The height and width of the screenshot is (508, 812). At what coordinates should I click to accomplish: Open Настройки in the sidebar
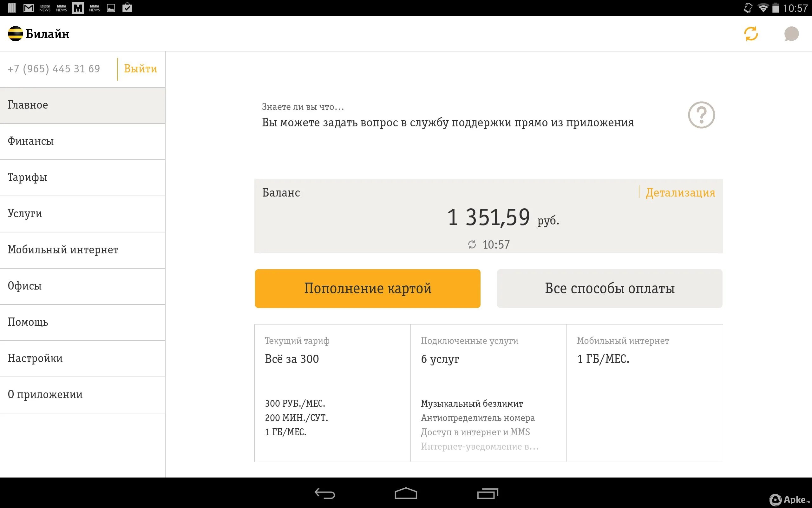pyautogui.click(x=82, y=359)
